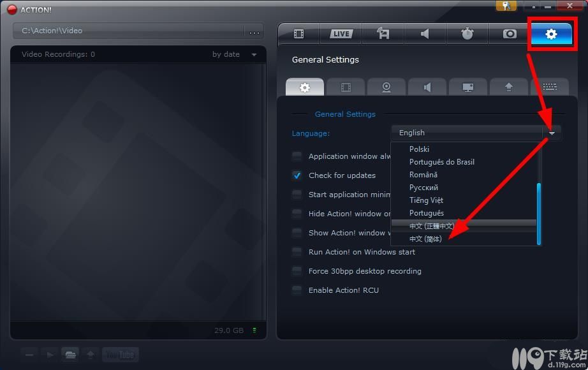Viewport: 588px width, 370px height.
Task: Open the video recording mode tab
Action: tap(298, 34)
